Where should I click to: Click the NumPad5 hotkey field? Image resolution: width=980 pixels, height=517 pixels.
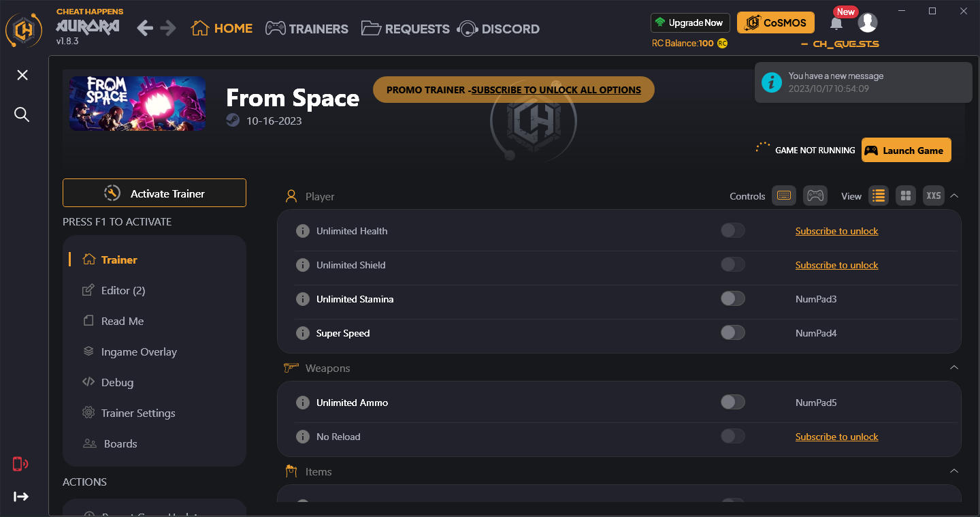(x=816, y=403)
